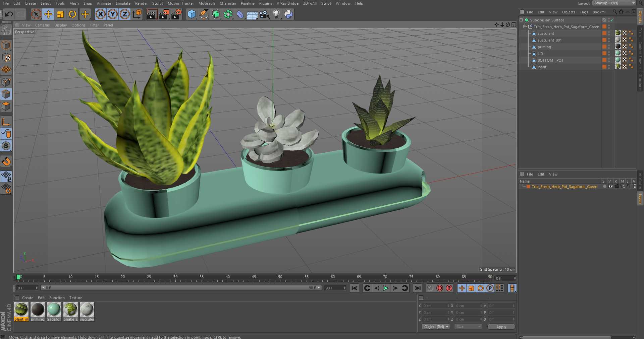Select the BOTTOM_POT object
This screenshot has height=339, width=644.
click(550, 60)
